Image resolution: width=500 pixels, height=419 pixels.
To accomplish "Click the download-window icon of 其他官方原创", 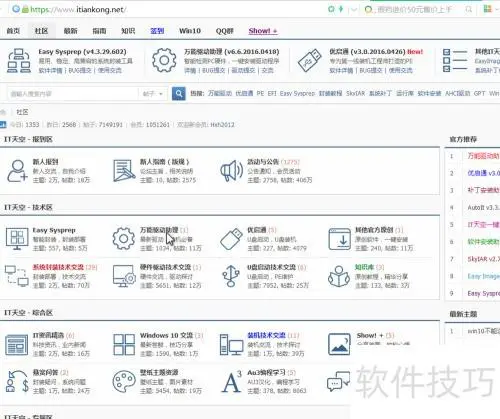I will 339,239.
